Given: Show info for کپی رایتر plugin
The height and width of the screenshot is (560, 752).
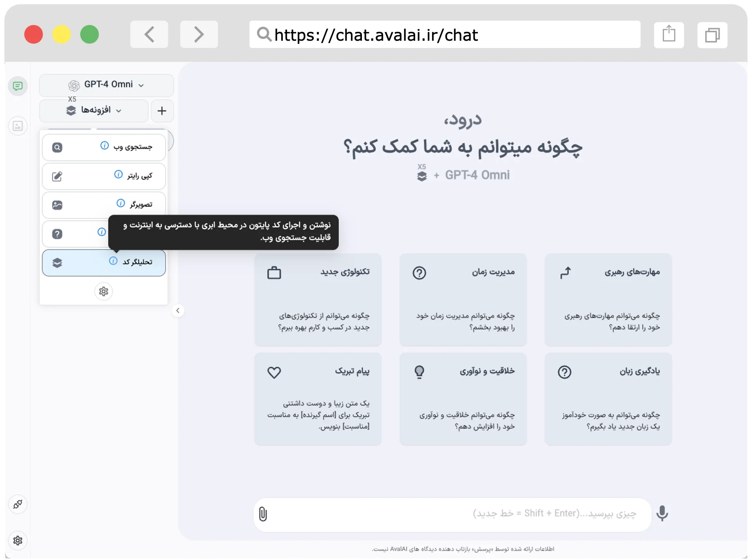Looking at the screenshot, I should 118,174.
